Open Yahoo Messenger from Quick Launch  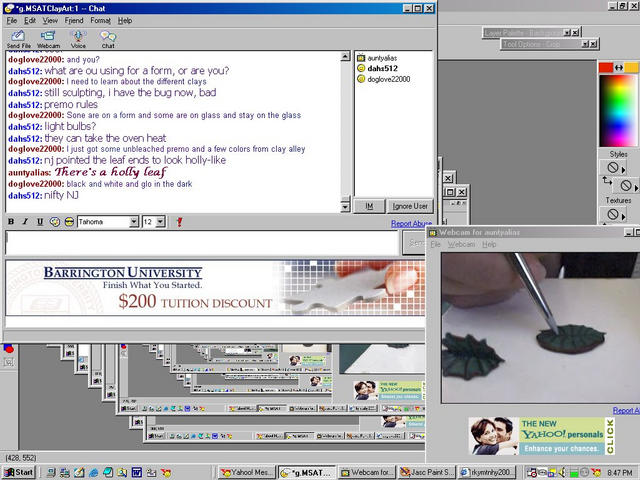click(x=166, y=473)
